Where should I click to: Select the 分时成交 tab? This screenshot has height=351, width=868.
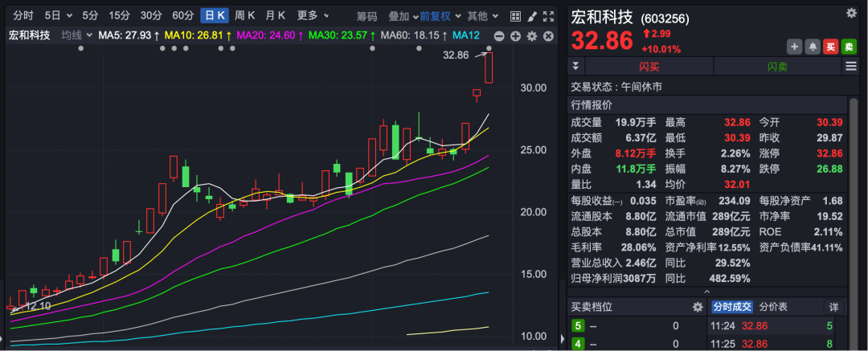click(x=732, y=307)
